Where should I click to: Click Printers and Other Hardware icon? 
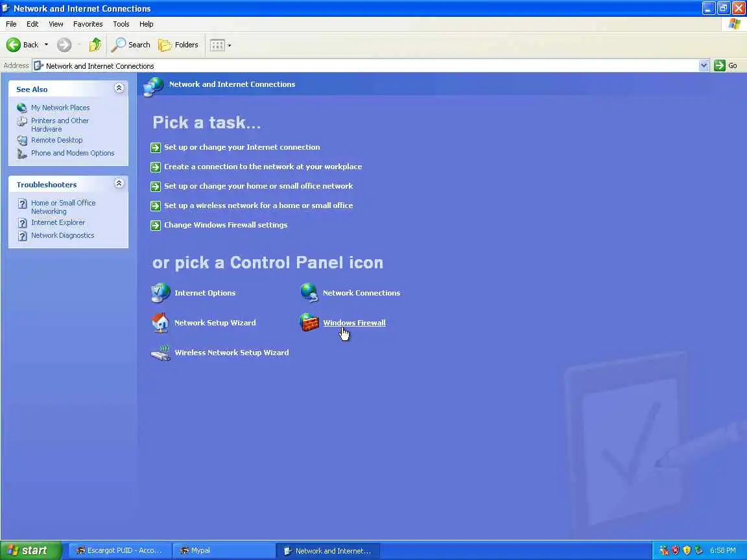(22, 121)
